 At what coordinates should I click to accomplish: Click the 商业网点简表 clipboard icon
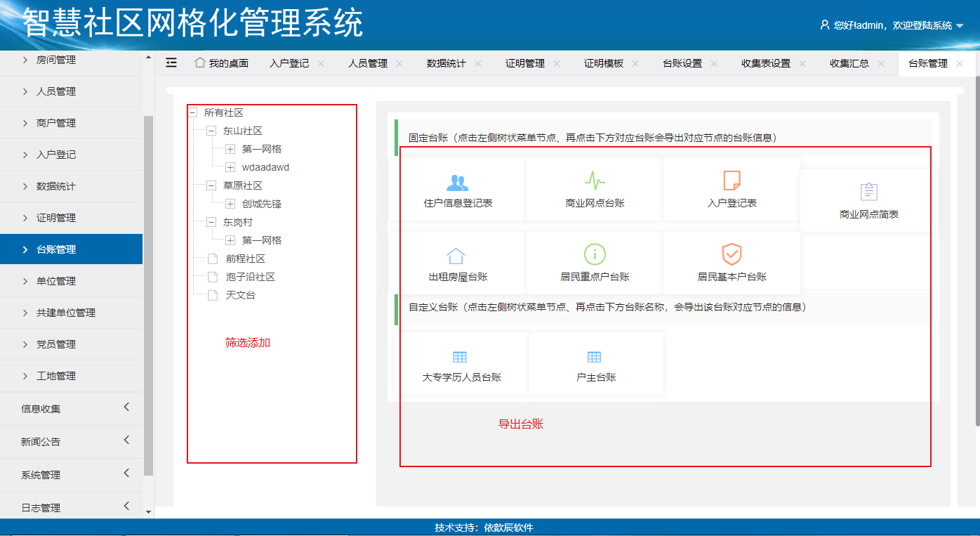pyautogui.click(x=869, y=192)
